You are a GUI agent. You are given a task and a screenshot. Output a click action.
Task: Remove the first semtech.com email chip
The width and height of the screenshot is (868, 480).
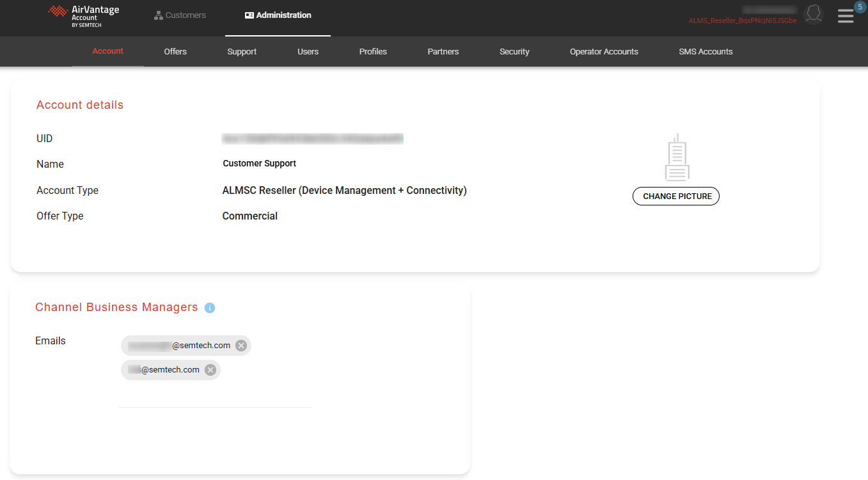[241, 346]
